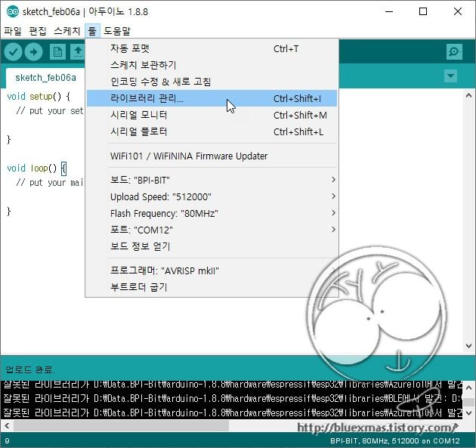The height and width of the screenshot is (448, 476).
Task: Click the 업로드 완료 status message
Action: click(x=29, y=369)
